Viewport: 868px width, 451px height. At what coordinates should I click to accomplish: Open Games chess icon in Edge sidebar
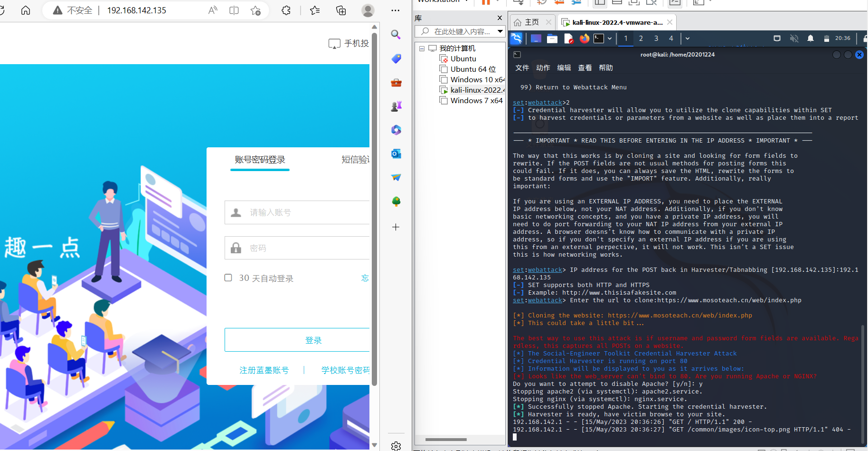[396, 106]
